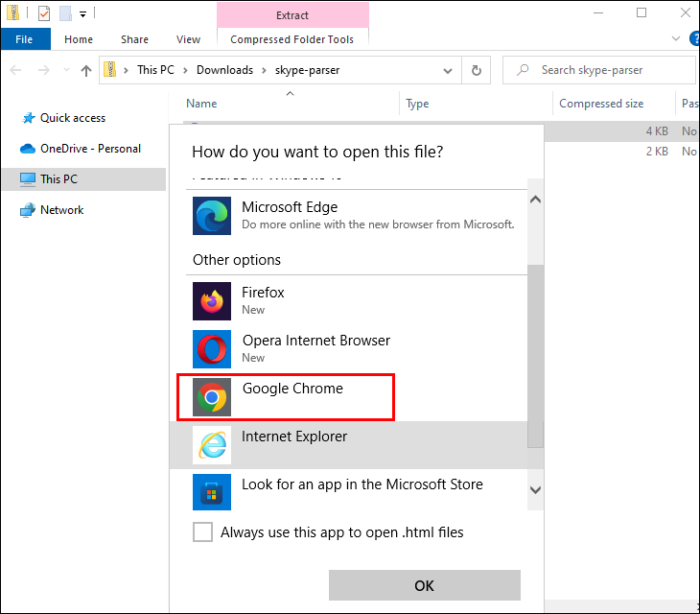Choose the Firefox browser icon
This screenshot has height=614, width=700.
212,301
